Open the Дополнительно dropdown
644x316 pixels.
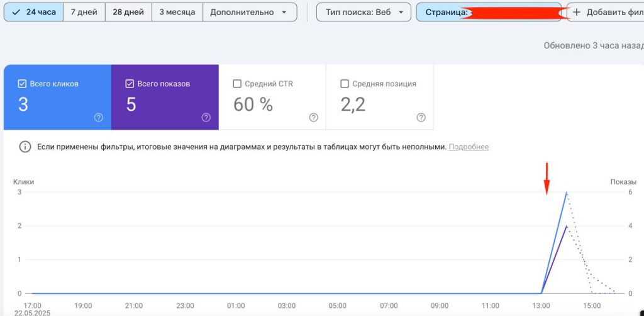(250, 13)
